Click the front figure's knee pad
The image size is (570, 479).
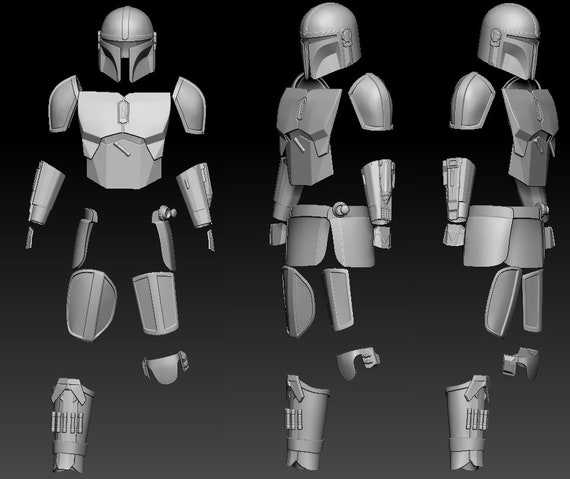pos(165,367)
